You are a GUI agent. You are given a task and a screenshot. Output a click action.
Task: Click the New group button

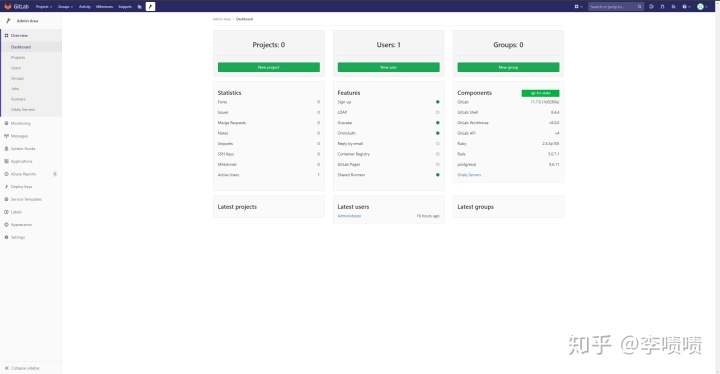pos(508,67)
